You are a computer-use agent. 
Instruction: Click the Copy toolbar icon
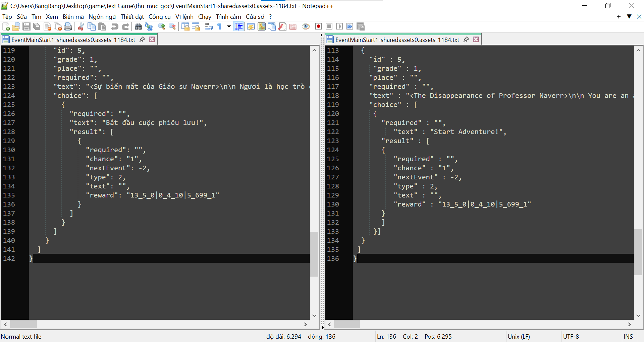[91, 26]
